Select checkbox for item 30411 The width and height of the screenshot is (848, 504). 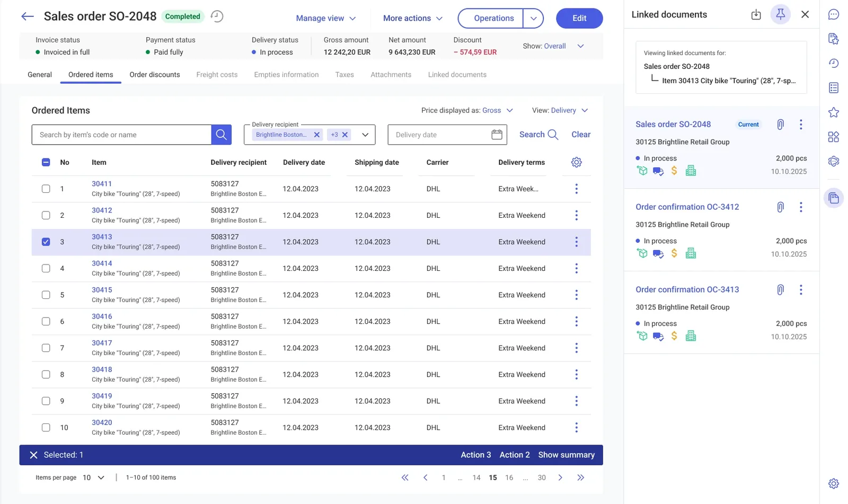pos(46,189)
